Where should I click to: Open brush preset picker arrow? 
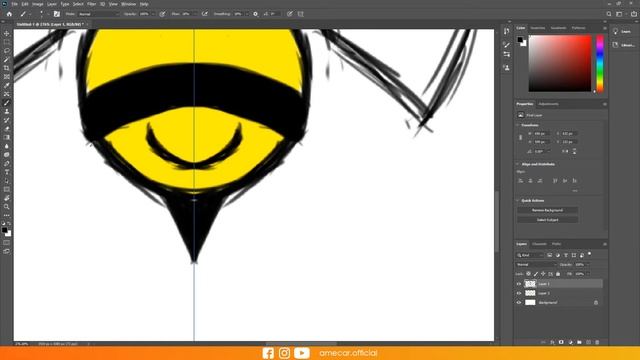click(x=48, y=14)
